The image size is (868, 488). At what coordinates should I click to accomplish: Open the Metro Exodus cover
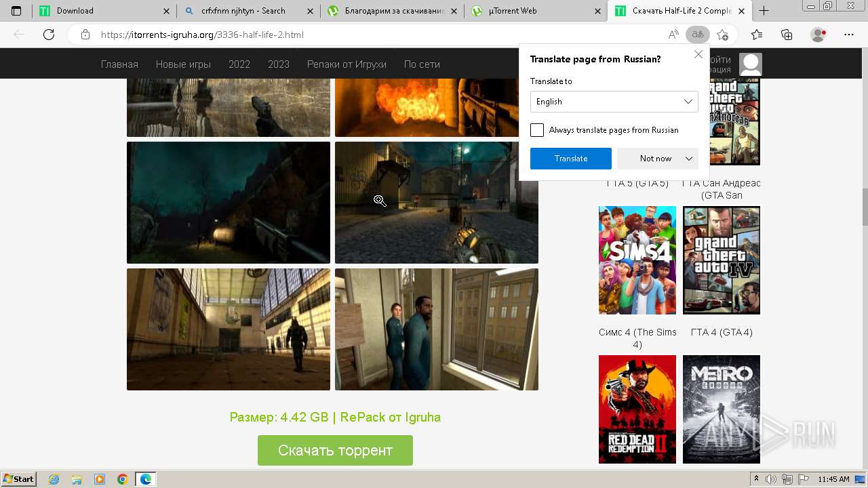722,409
